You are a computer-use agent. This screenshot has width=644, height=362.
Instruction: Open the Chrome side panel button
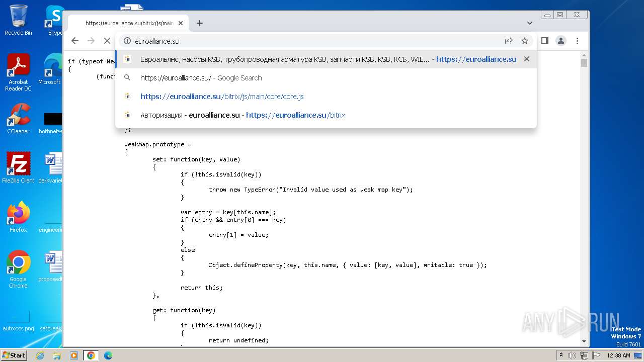[544, 41]
